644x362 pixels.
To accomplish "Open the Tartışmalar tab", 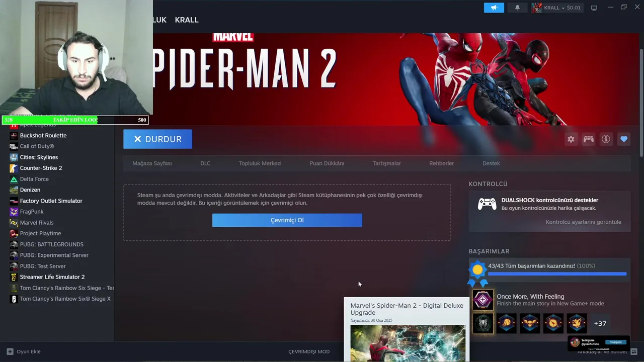I will pyautogui.click(x=386, y=163).
